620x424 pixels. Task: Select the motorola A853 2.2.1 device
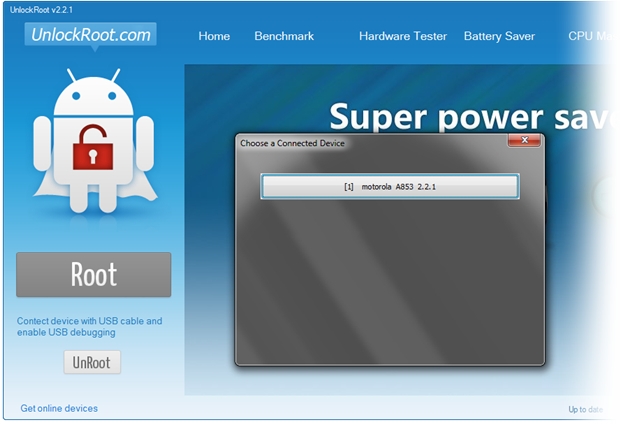pyautogui.click(x=389, y=187)
